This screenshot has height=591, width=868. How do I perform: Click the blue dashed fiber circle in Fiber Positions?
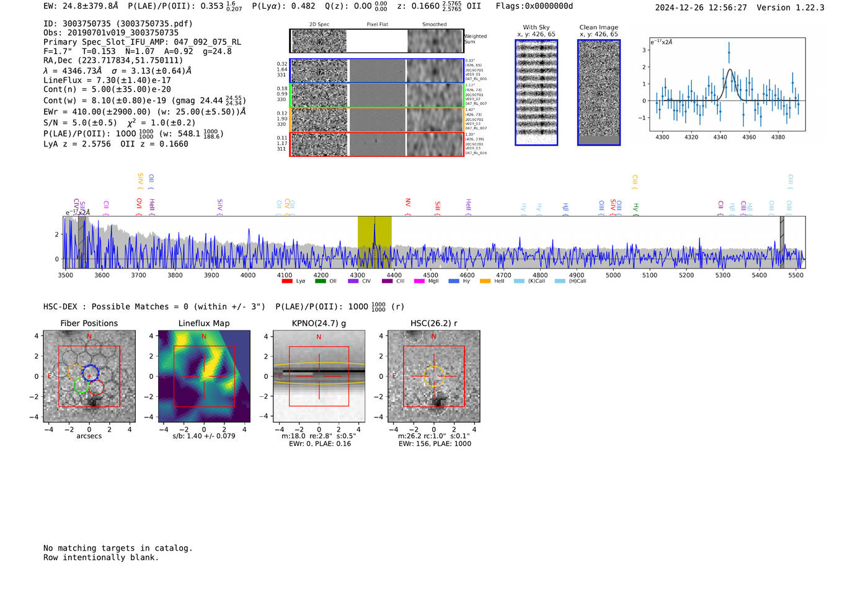click(x=91, y=373)
